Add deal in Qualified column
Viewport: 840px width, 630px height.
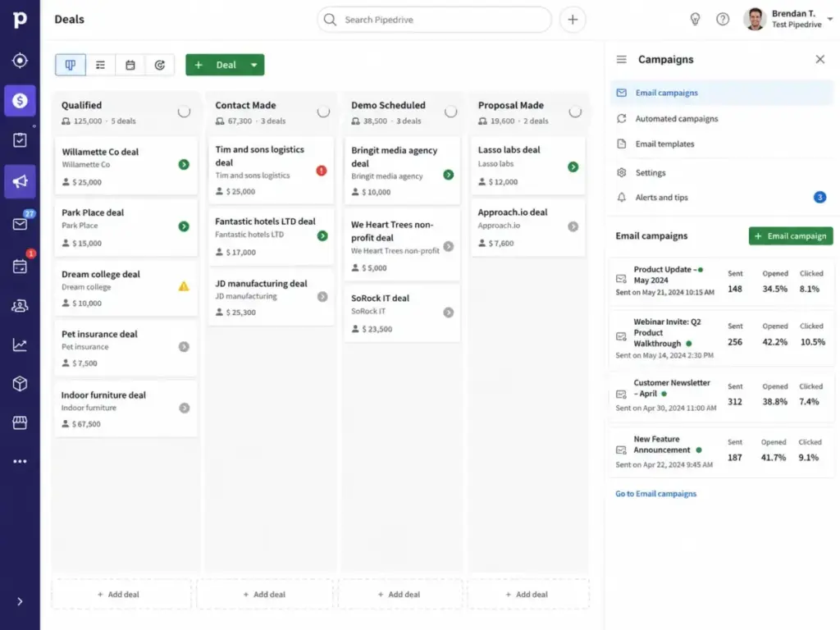click(121, 594)
